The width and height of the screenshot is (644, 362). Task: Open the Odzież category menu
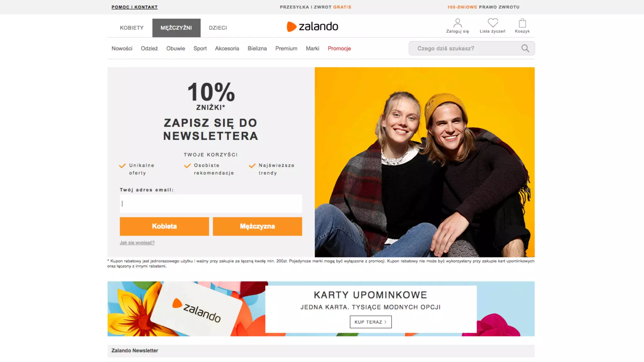tap(149, 48)
